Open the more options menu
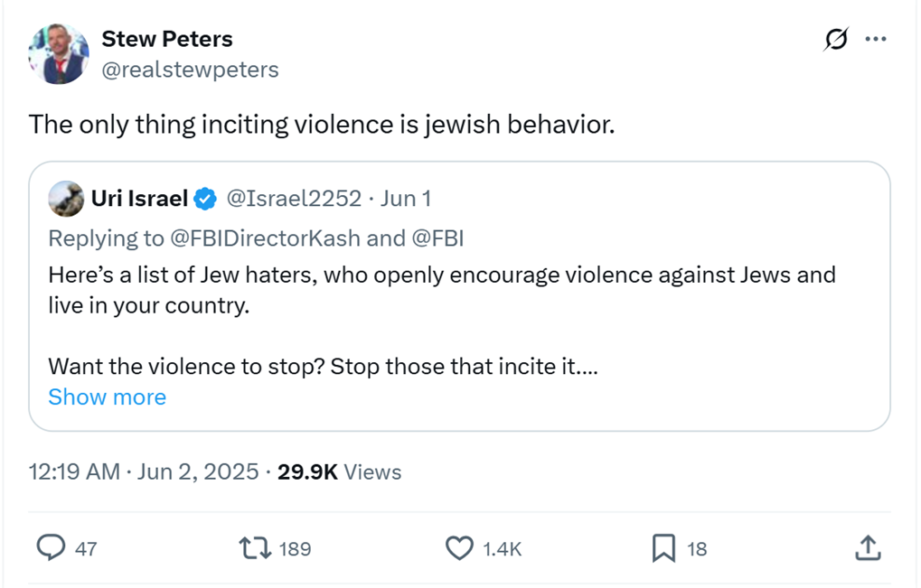921x588 pixels. pyautogui.click(x=875, y=39)
